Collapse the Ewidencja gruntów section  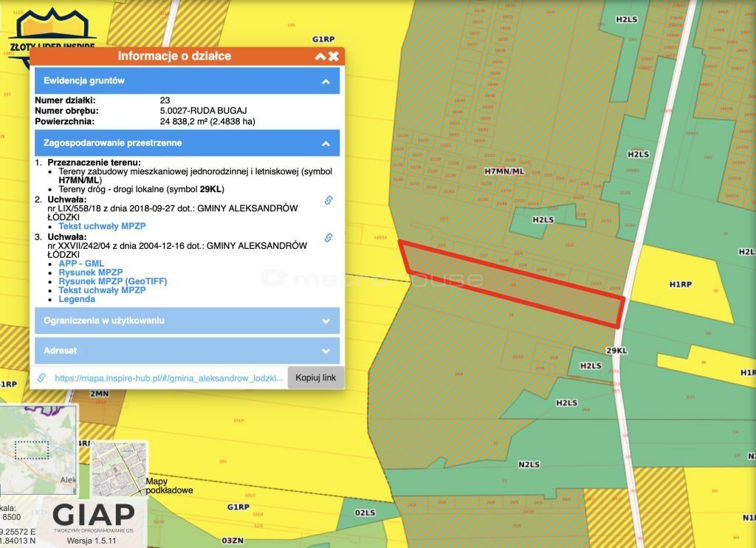tap(326, 81)
